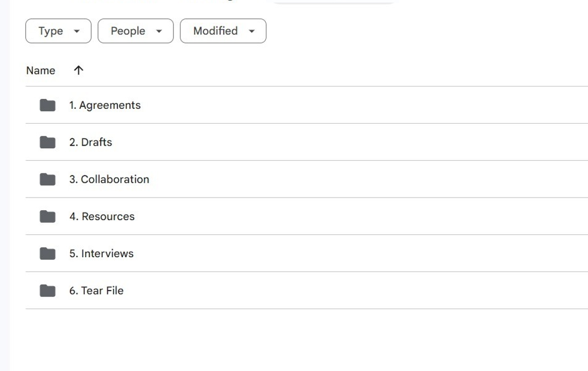Open the Modified filter dropdown
This screenshot has width=588, height=371.
(223, 31)
